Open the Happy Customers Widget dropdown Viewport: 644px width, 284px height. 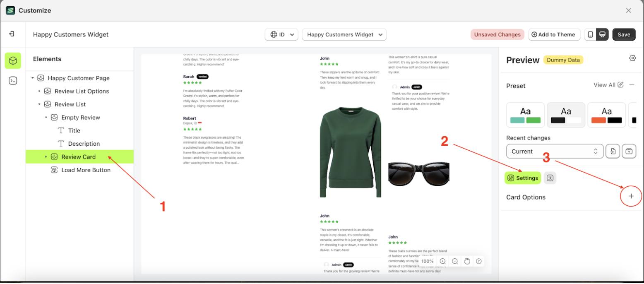tap(344, 35)
